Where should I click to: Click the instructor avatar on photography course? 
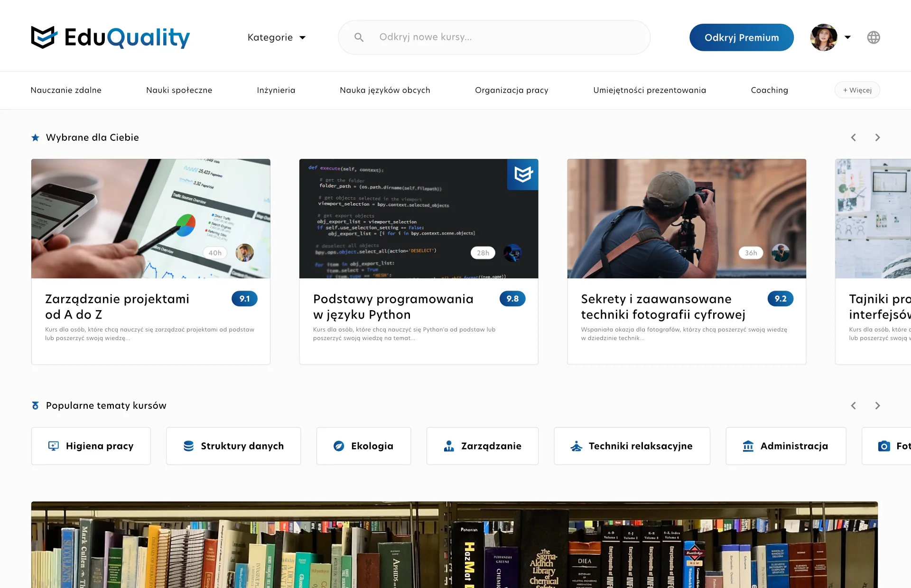pos(781,253)
